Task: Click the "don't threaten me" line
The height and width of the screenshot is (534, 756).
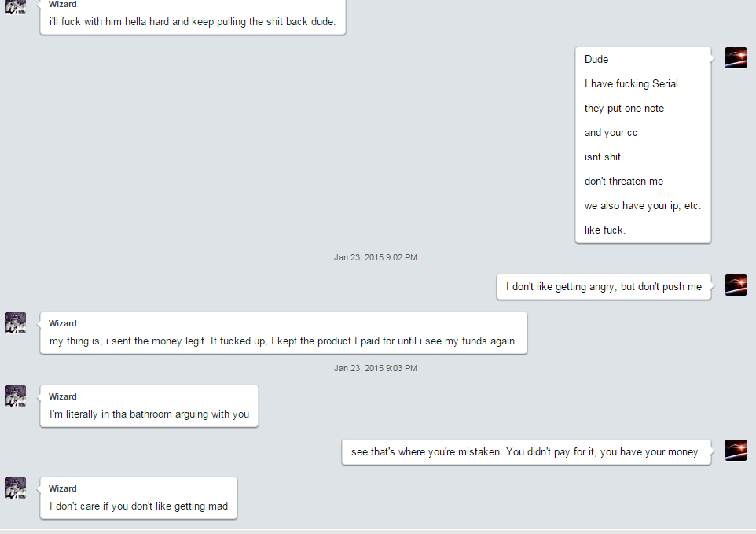Action: pos(624,182)
